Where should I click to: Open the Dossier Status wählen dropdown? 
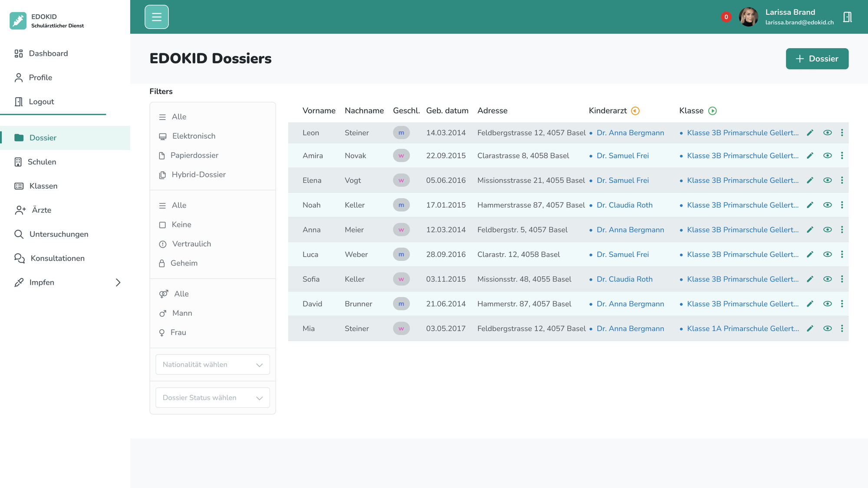click(213, 398)
